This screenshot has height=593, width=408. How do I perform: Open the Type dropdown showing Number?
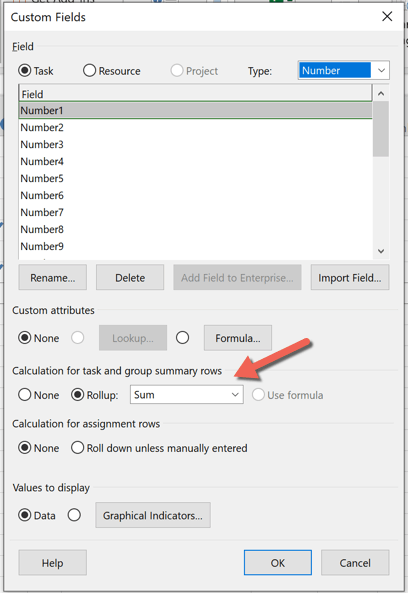pos(343,70)
